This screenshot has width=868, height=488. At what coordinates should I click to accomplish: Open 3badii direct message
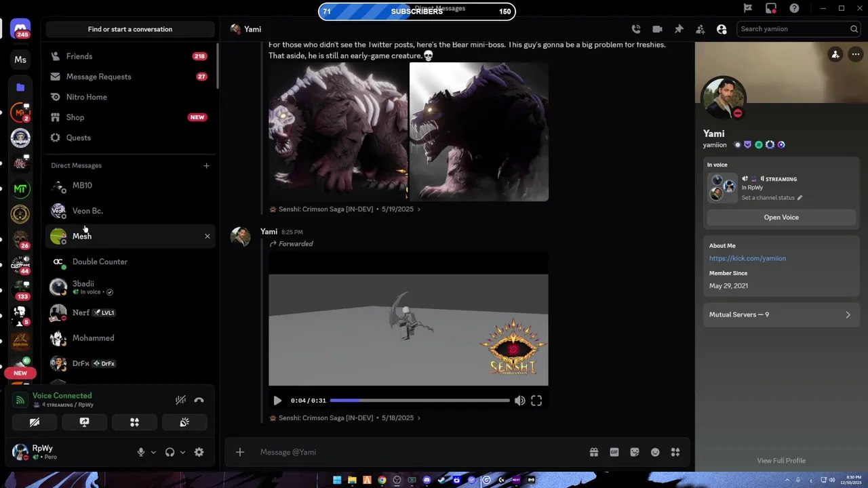point(130,287)
